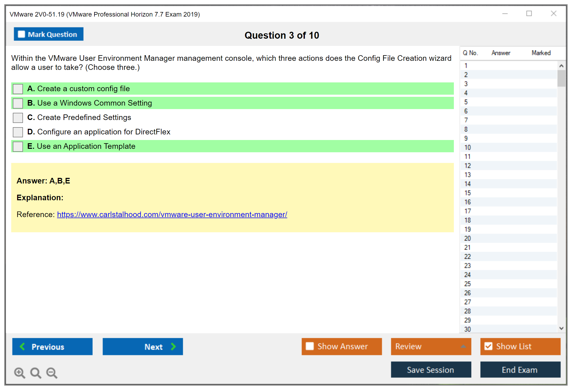Click the Answer column header
Screen dimensions: 574x392
pos(501,53)
